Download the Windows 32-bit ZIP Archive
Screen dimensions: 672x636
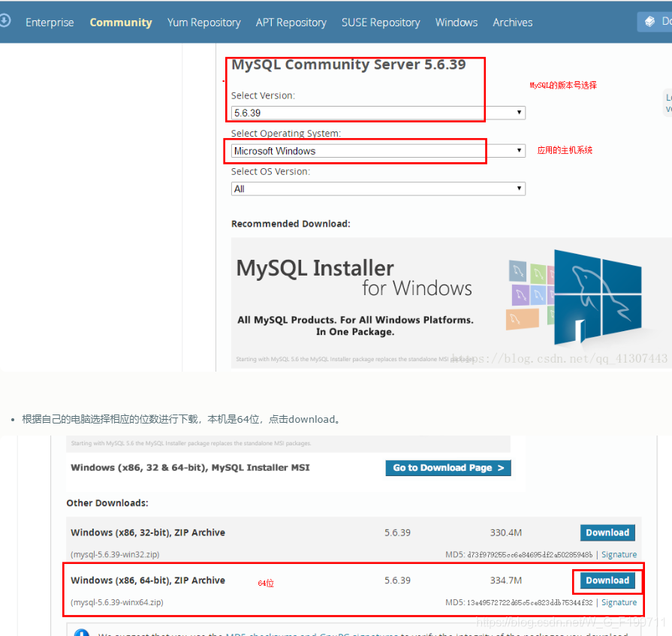[607, 532]
